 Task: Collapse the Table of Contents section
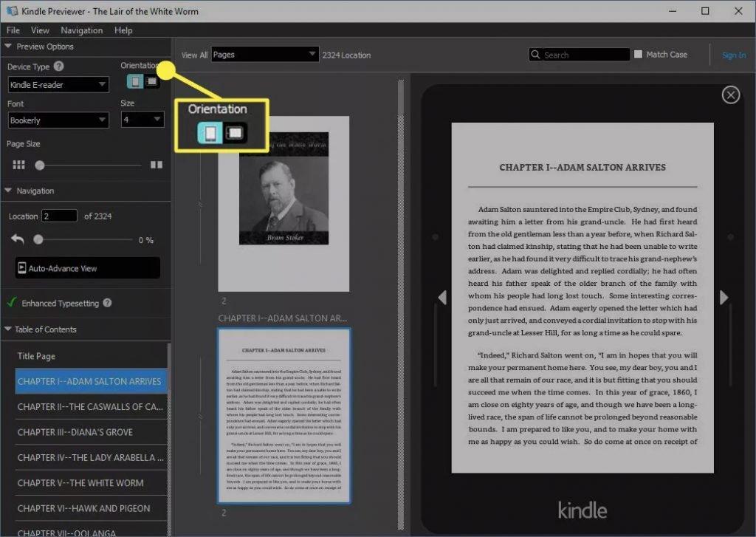click(7, 329)
